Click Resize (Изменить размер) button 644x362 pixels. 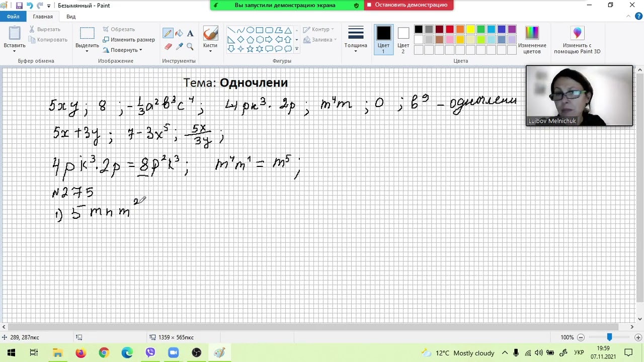coord(129,40)
